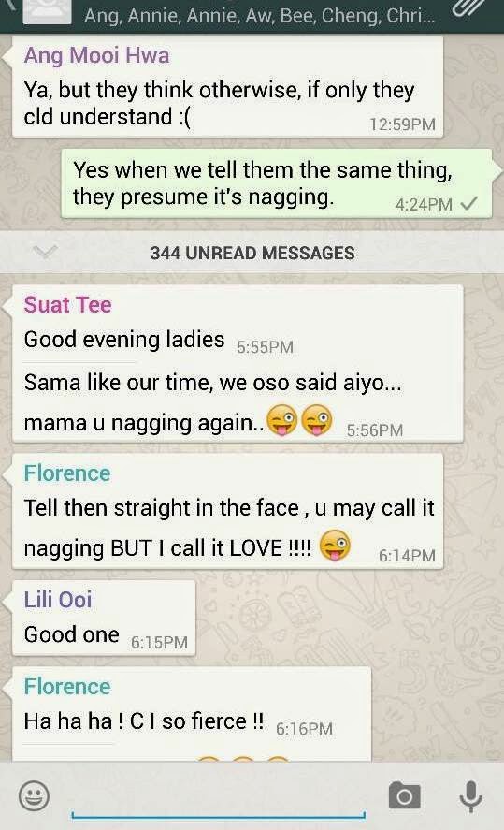The width and height of the screenshot is (504, 830).
Task: Select the green sent message about nagging
Action: [x=277, y=183]
